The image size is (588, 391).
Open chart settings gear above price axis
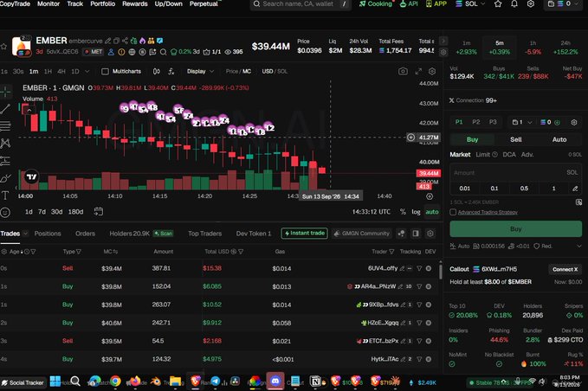pyautogui.click(x=432, y=71)
